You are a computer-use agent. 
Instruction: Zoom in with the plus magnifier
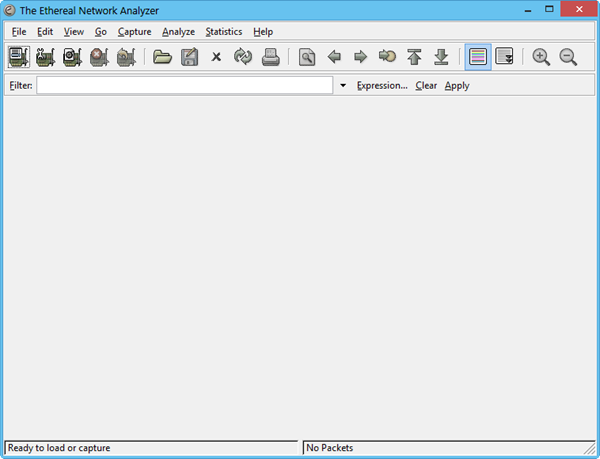541,57
